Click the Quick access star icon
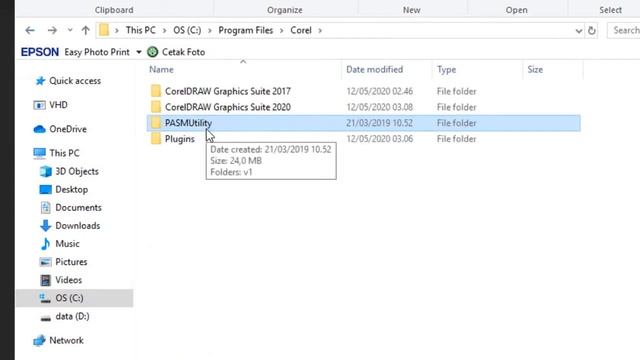 point(40,81)
